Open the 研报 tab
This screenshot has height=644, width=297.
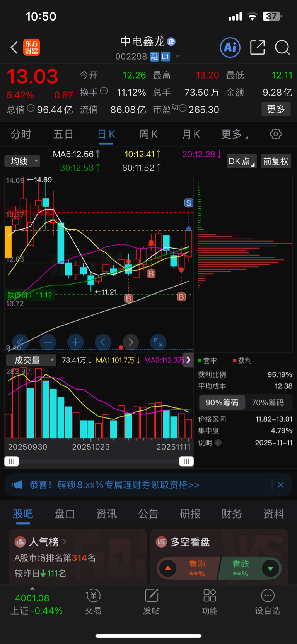190,513
